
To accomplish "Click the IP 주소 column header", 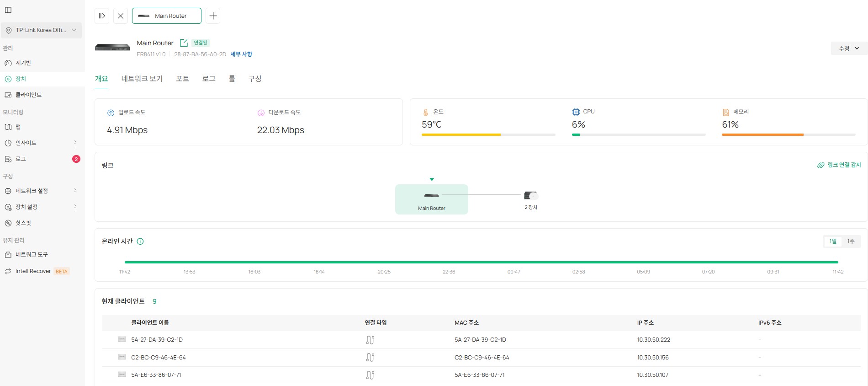I will pos(646,323).
